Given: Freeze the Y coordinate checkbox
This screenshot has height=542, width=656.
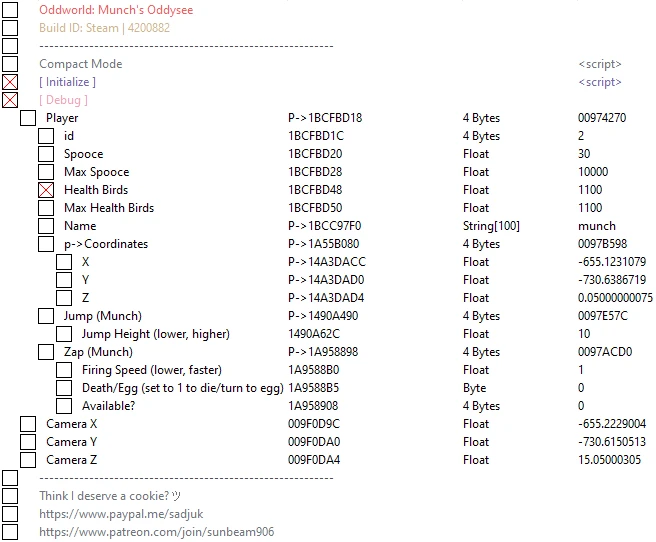Looking at the screenshot, I should click(x=64, y=280).
